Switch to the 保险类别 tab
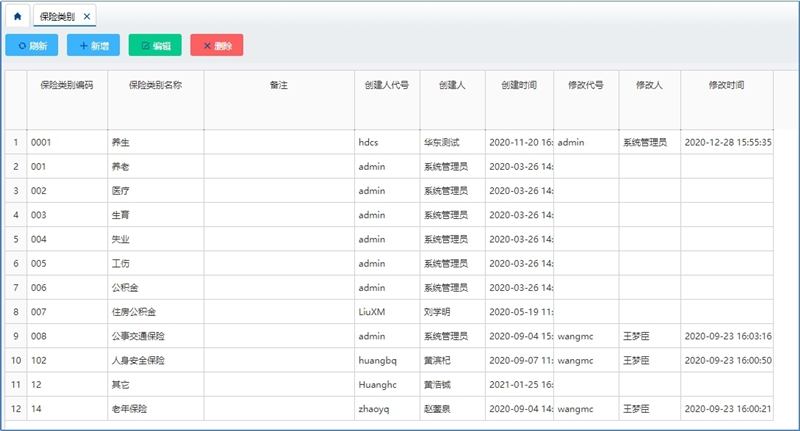 [x=59, y=17]
